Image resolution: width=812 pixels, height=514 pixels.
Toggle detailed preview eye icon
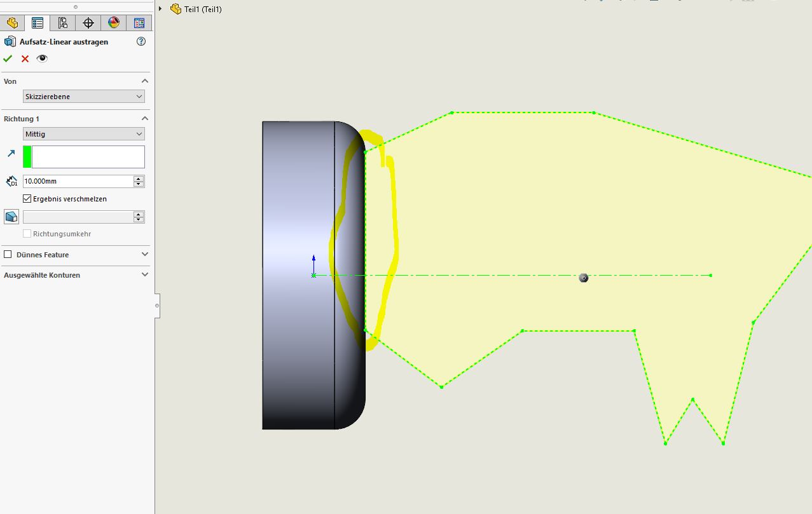click(42, 58)
